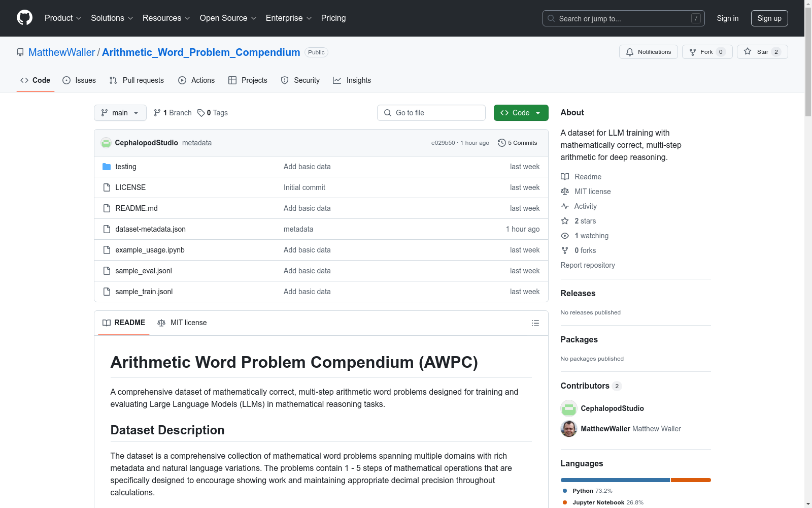Select the MIT license tab in file viewer
Screen dimensions: 812x508
point(182,323)
